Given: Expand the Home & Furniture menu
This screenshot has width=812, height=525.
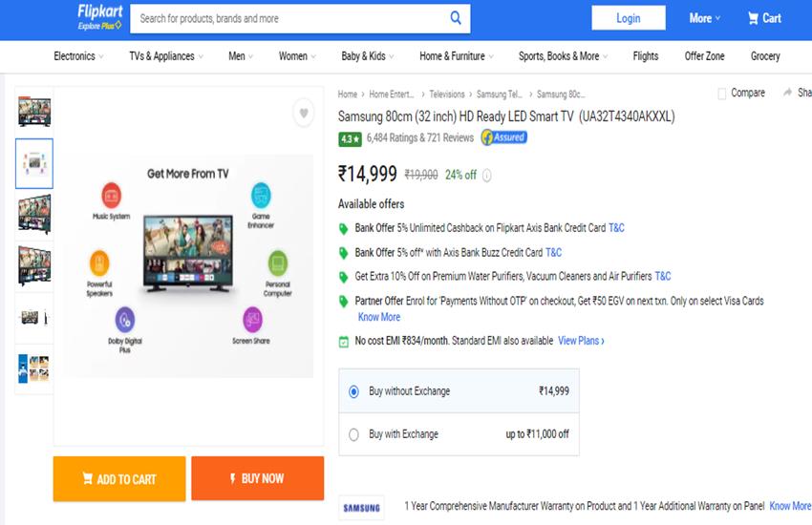Looking at the screenshot, I should (x=457, y=56).
